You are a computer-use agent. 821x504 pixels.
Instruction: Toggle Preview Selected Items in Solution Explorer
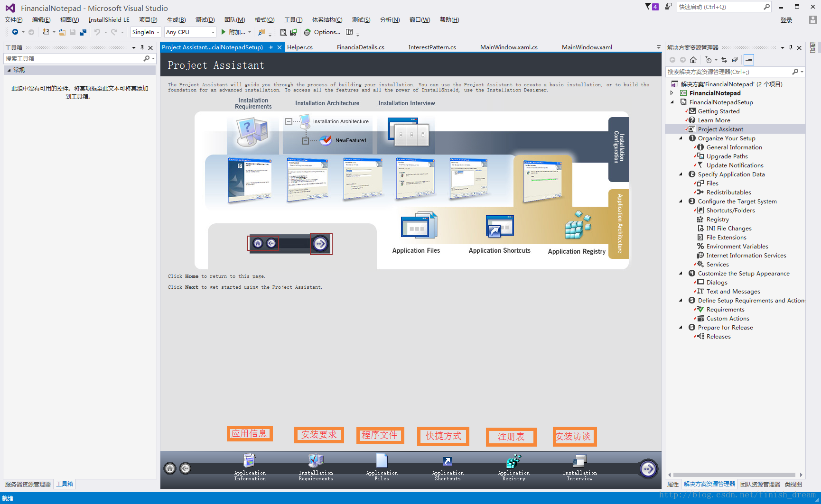point(749,60)
